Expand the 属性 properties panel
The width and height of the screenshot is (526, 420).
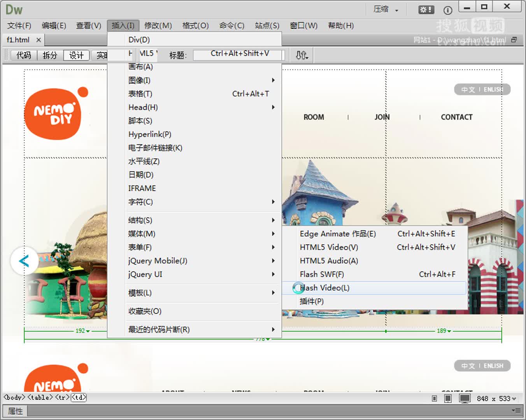tap(16, 411)
